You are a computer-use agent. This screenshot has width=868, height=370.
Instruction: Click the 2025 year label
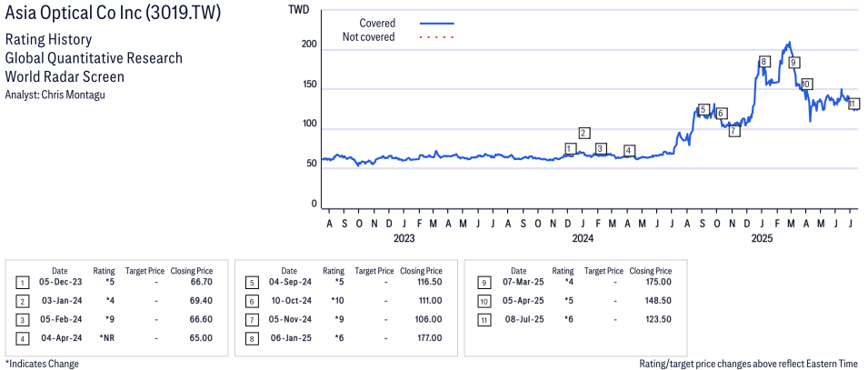[x=762, y=239]
